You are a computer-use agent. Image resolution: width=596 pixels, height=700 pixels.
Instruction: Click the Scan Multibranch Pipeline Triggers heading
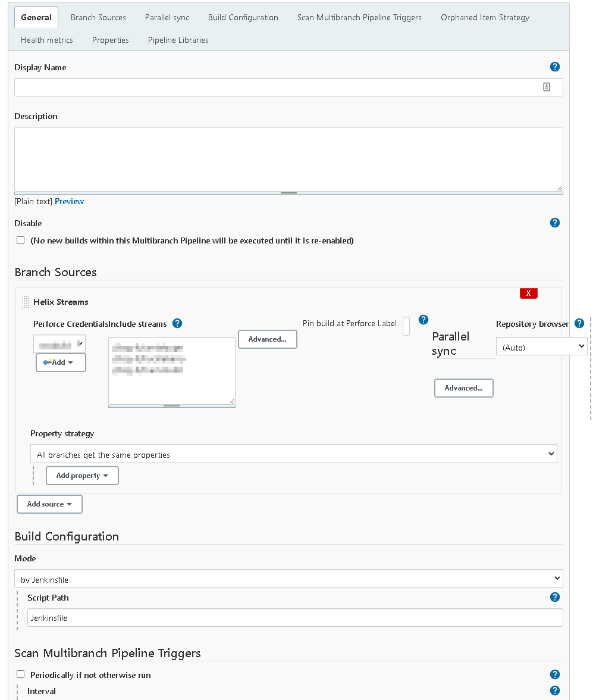pos(108,652)
